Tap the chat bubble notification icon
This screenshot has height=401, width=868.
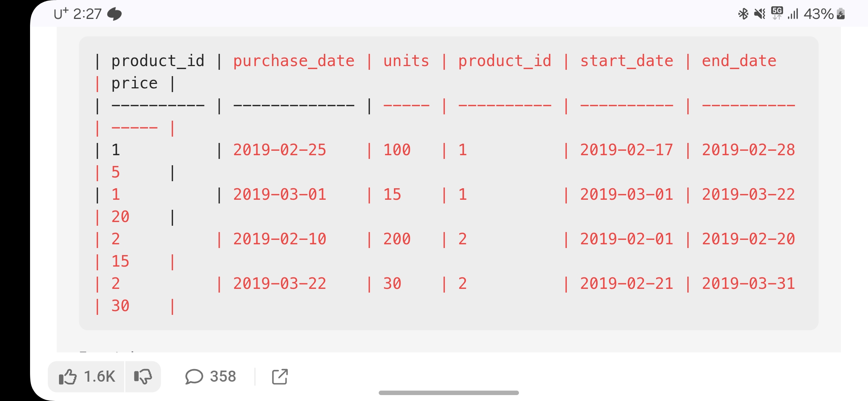point(114,14)
